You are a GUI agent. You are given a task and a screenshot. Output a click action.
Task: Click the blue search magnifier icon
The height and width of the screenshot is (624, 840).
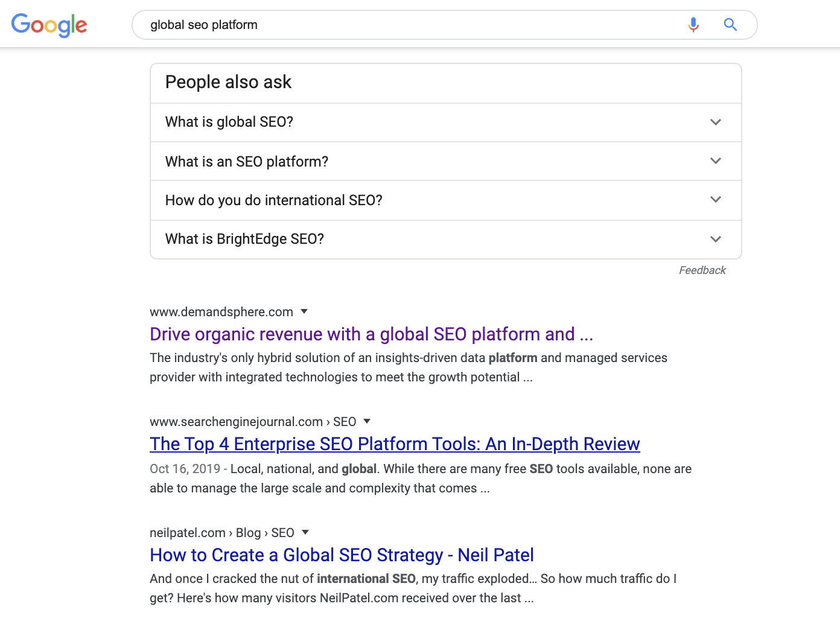click(730, 25)
